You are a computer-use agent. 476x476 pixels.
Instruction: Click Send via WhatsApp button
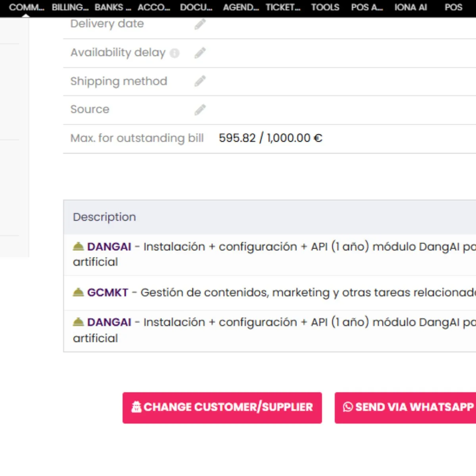[x=405, y=408]
